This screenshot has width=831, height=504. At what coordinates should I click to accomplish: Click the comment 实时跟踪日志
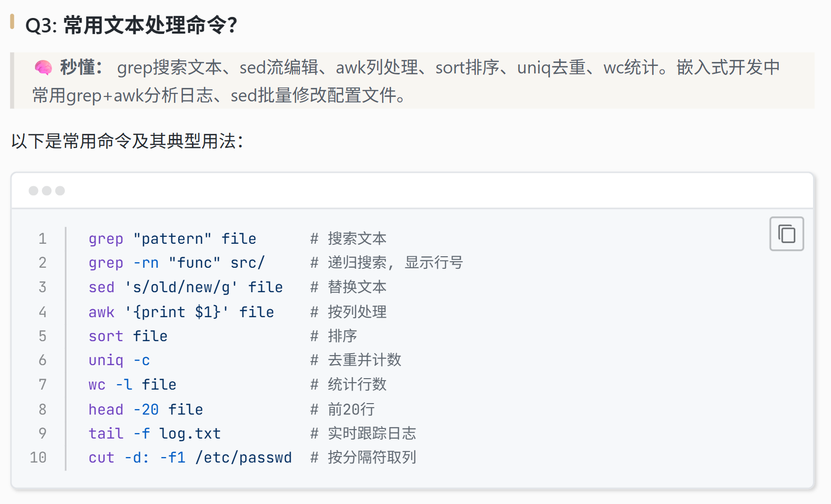click(372, 434)
